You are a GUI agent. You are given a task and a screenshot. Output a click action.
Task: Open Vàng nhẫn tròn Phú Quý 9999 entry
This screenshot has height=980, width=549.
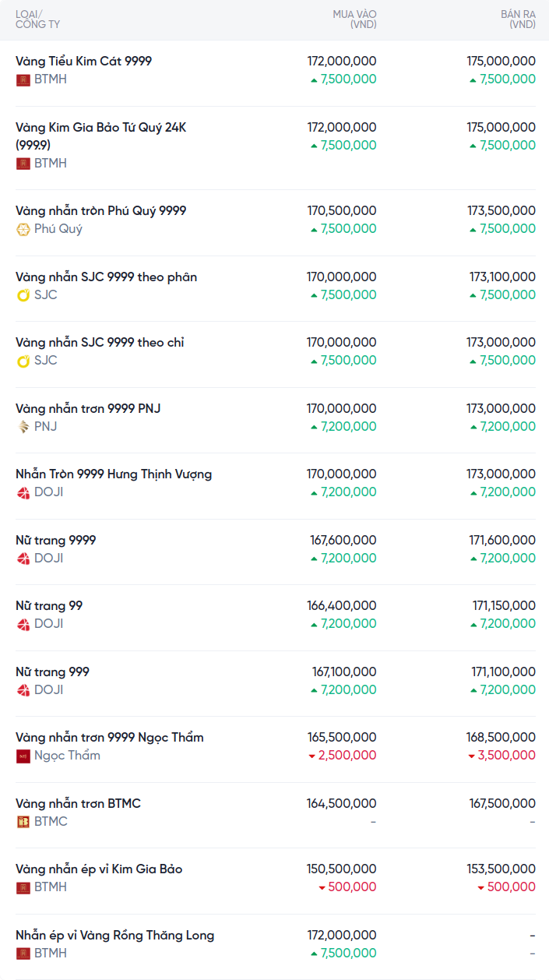click(100, 211)
